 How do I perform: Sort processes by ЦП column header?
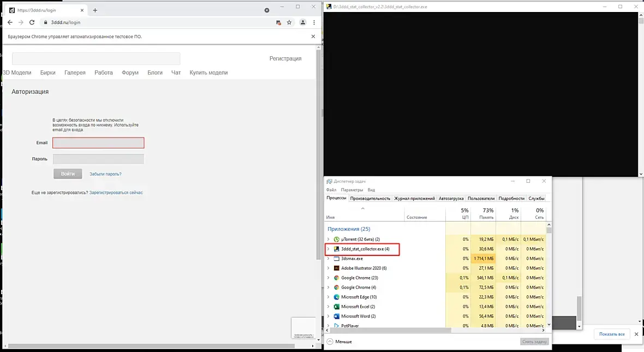click(458, 213)
